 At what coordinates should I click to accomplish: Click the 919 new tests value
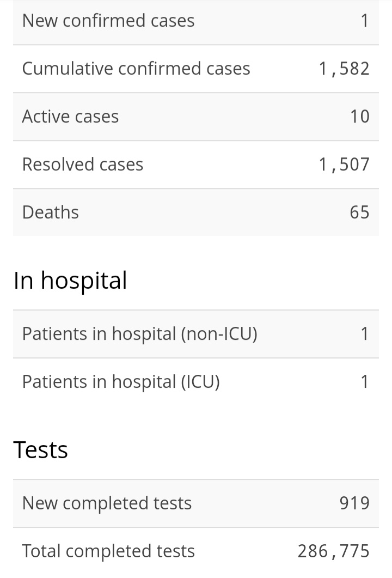tap(354, 503)
